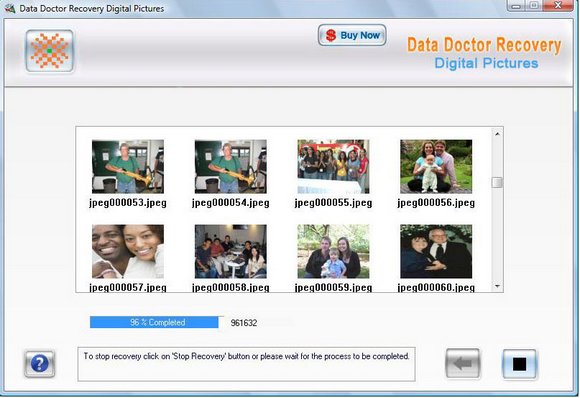Select thumbnail jpeg000059.jpeg
Screen dimensions: 580x398
click(333, 252)
